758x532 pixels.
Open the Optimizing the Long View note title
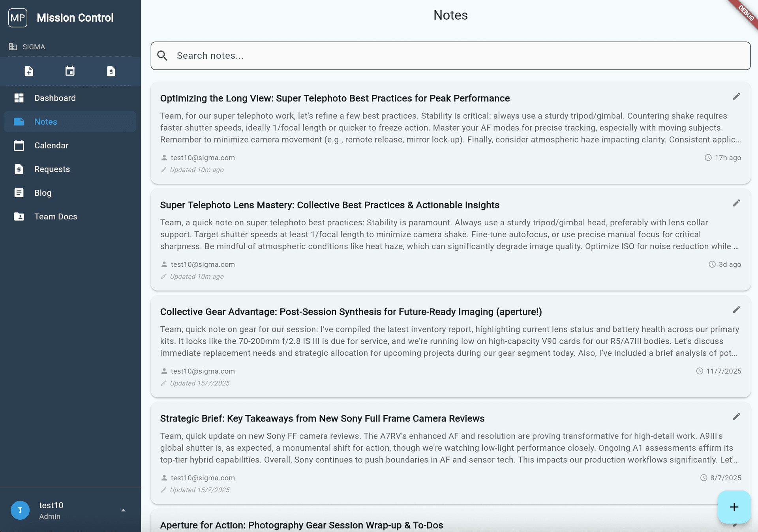click(335, 98)
